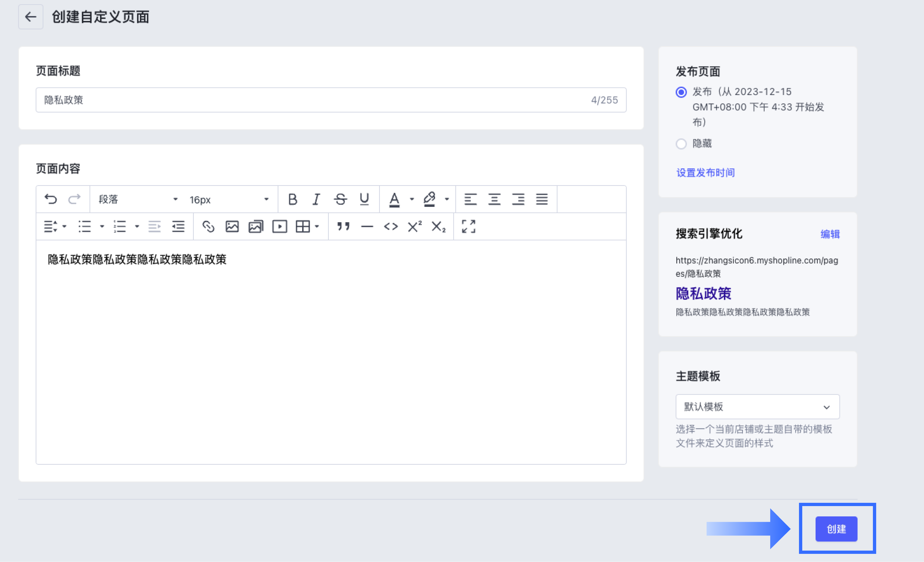Insert a video using the play icon
Image resolution: width=924 pixels, height=562 pixels.
click(x=279, y=226)
